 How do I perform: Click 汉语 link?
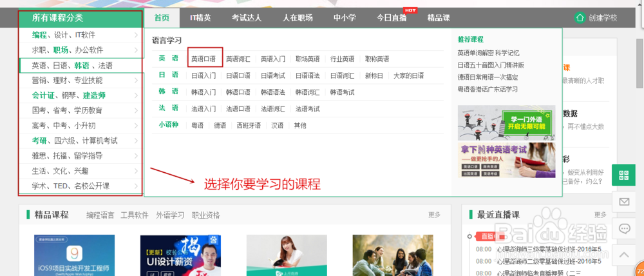coord(277,126)
